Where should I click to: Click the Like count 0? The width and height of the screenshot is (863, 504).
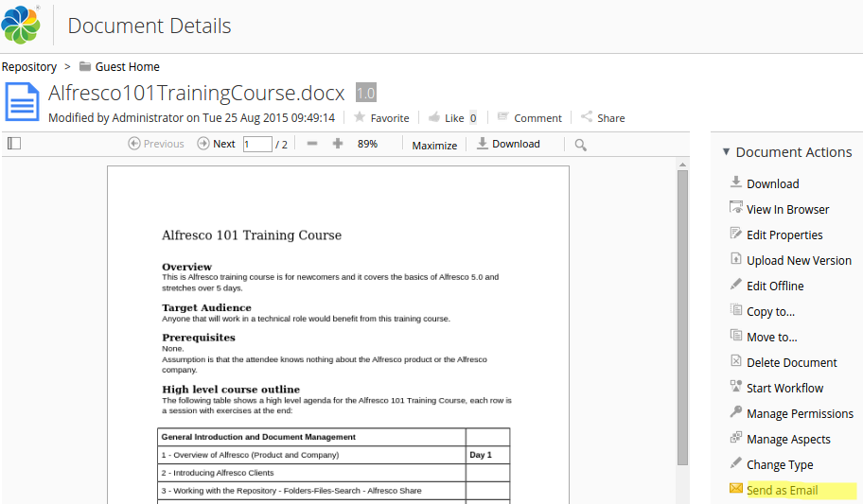coord(473,118)
